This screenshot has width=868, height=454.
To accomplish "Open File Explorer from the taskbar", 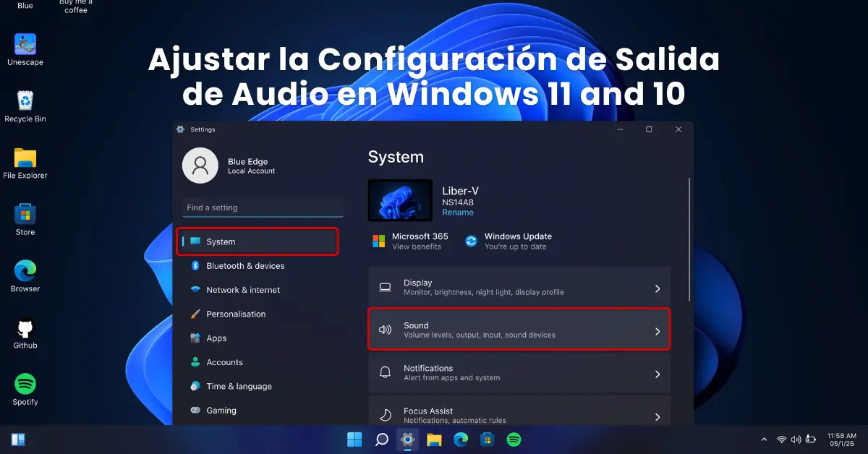I will (434, 439).
